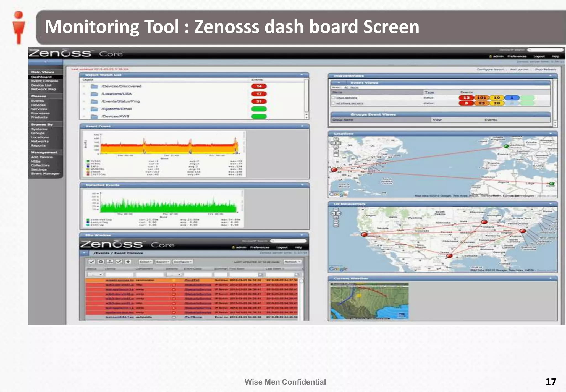Screen dimensions: 566x392
Task: Click the Current Weather map thumbnail
Action: coord(369,301)
